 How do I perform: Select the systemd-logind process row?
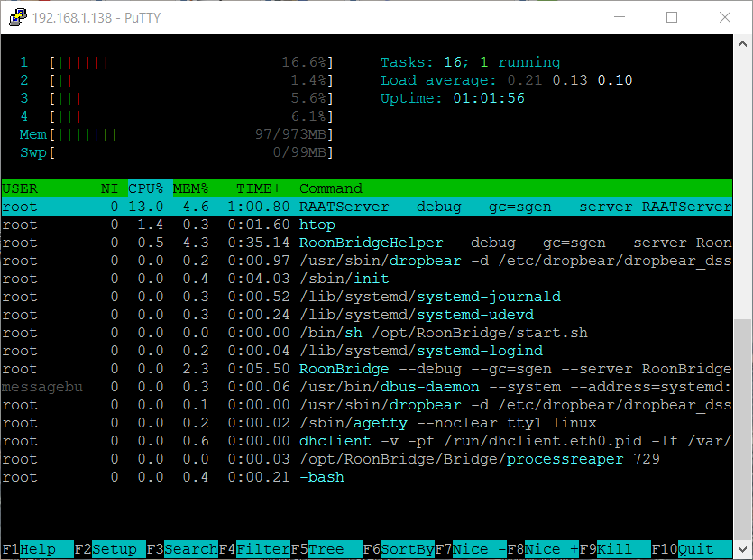tap(367, 351)
